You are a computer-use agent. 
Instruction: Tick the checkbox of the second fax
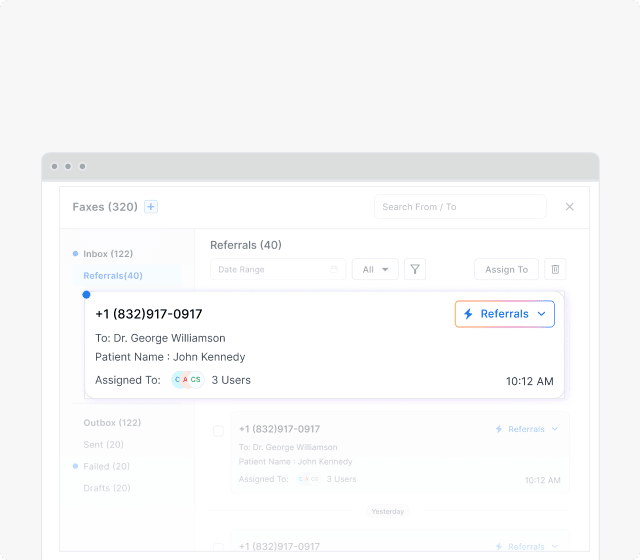(x=218, y=431)
